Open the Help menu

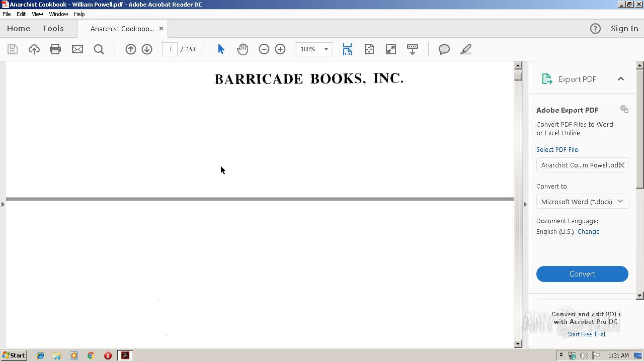tap(79, 14)
